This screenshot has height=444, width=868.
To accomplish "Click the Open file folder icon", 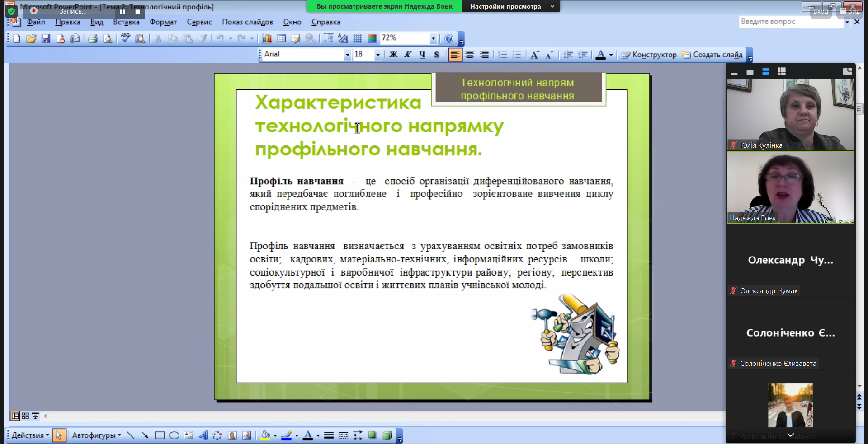I will tap(31, 38).
